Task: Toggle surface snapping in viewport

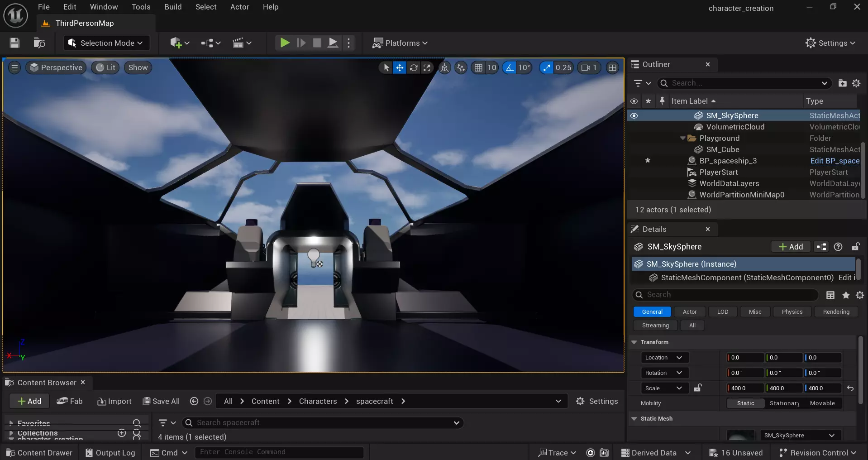Action: pyautogui.click(x=461, y=67)
